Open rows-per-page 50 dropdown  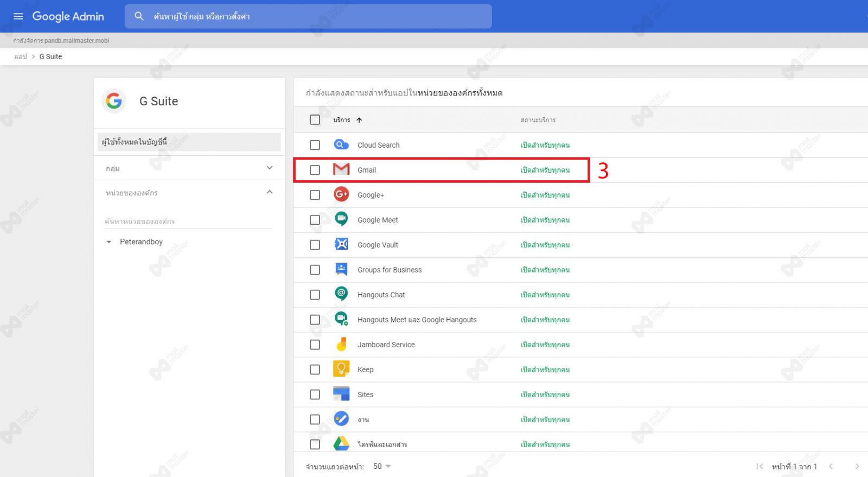(382, 466)
